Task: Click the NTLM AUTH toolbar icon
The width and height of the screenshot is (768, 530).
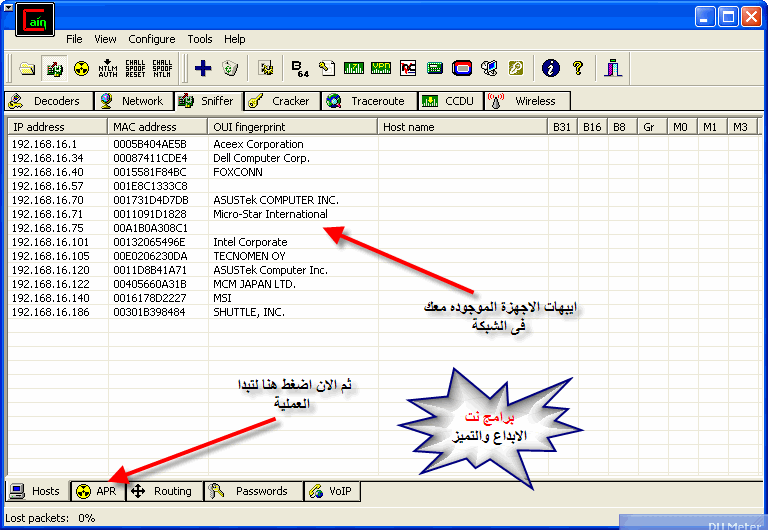Action: [x=108, y=68]
